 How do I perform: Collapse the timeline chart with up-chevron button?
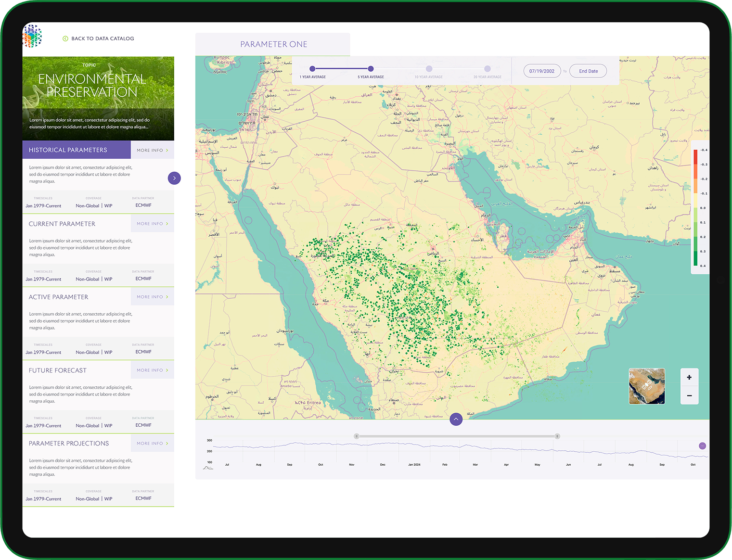pyautogui.click(x=456, y=419)
